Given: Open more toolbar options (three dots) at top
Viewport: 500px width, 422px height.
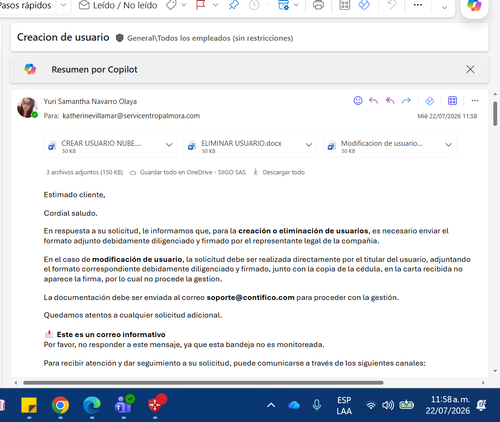Looking at the screenshot, I should (418, 5).
